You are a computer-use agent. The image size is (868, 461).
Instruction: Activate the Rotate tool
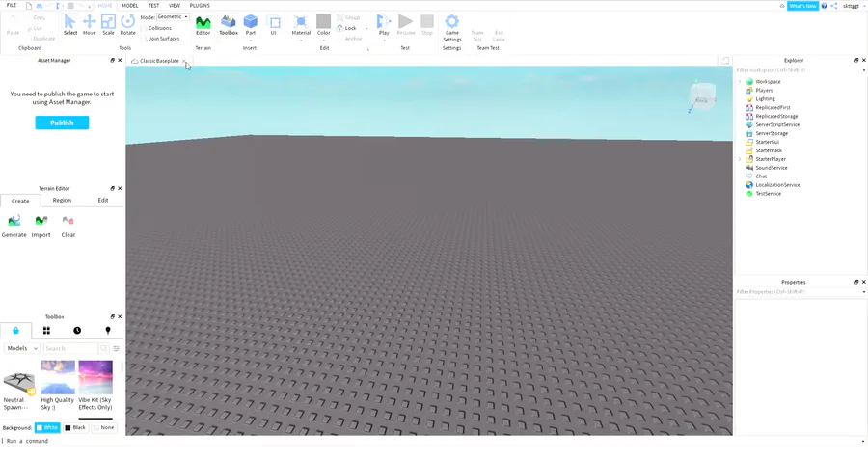[x=128, y=25]
